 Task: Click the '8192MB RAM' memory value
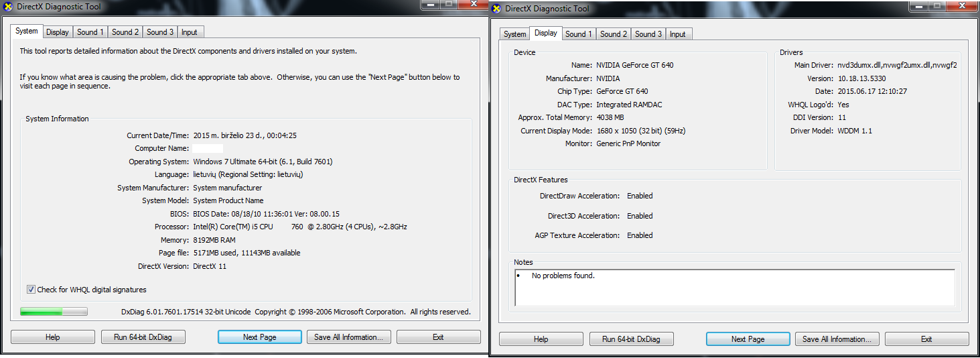pyautogui.click(x=214, y=240)
